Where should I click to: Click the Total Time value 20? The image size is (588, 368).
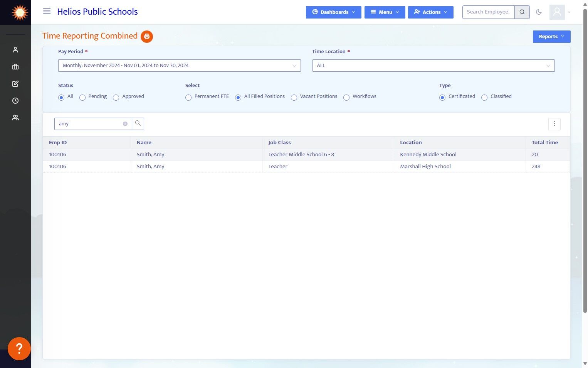click(x=535, y=155)
